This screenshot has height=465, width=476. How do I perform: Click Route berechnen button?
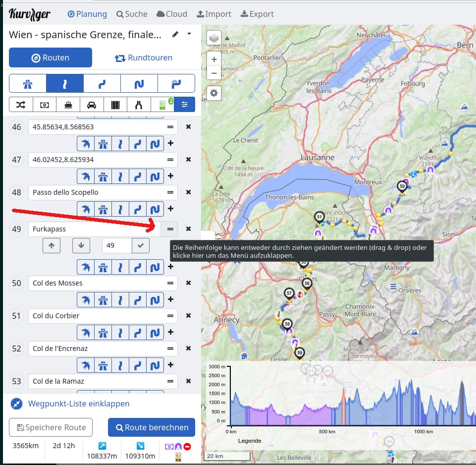coord(152,428)
